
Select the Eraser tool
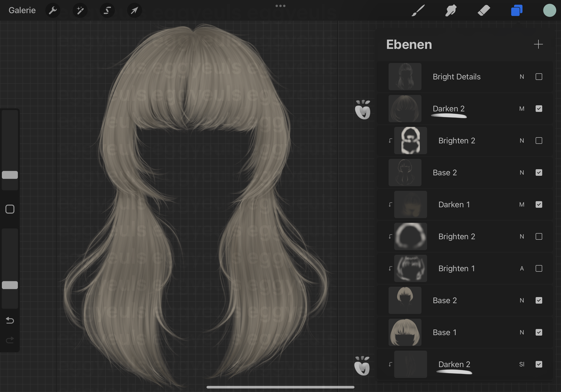pos(484,11)
